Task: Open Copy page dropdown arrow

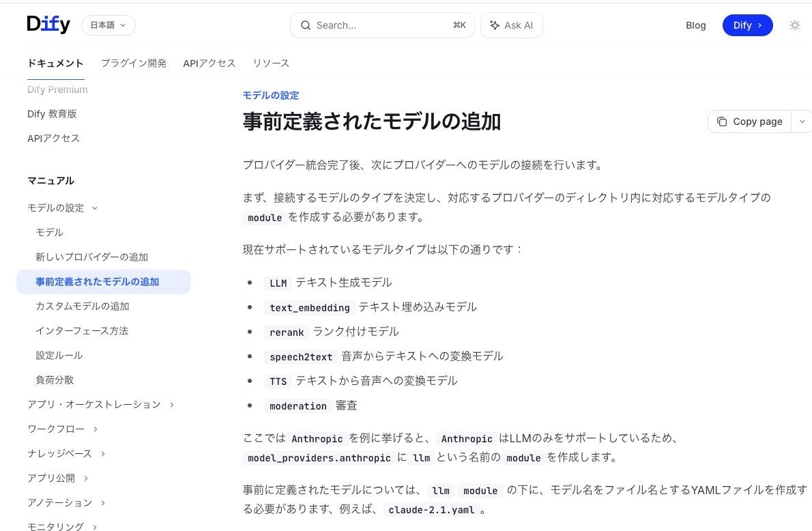Action: [x=802, y=121]
